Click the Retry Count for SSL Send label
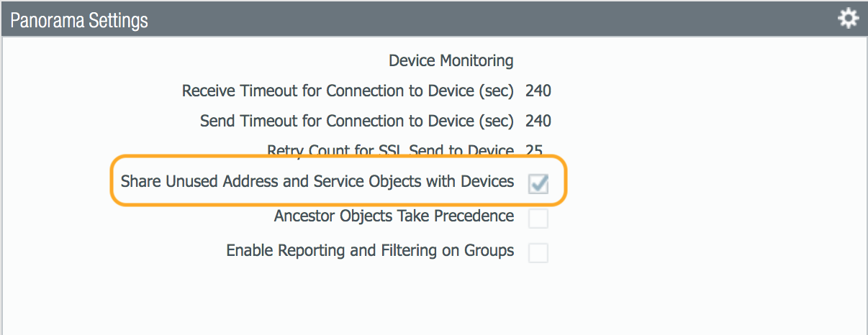868x335 pixels. pyautogui.click(x=390, y=150)
